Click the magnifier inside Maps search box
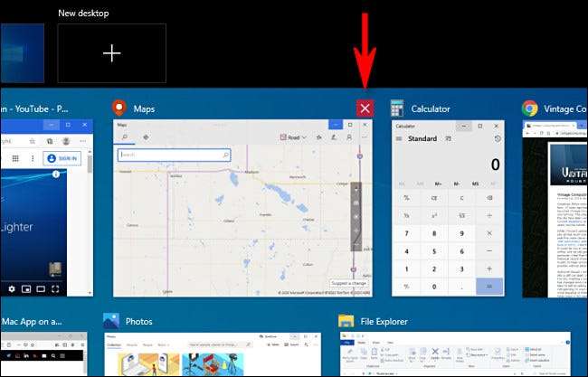Screen dimensions: 588x377 [x=226, y=155]
